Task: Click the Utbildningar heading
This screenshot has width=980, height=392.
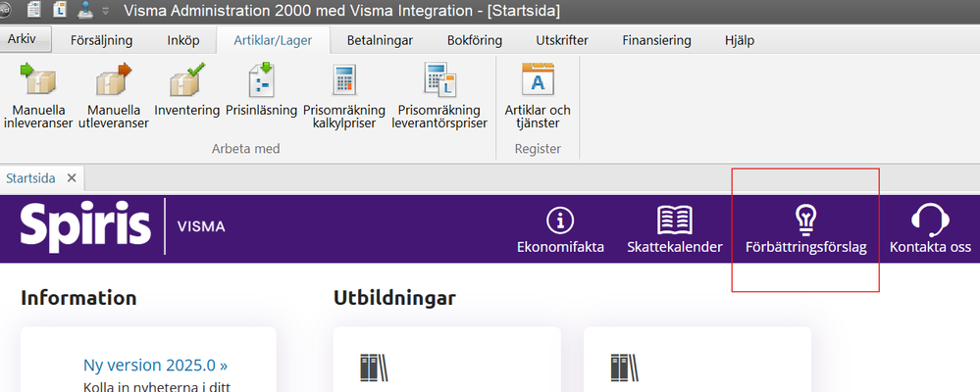Action: (394, 298)
